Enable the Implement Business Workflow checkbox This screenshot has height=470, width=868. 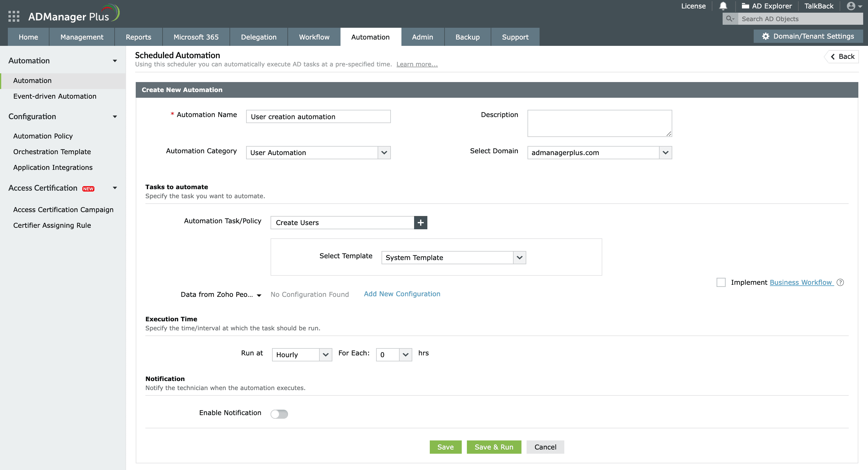point(721,282)
